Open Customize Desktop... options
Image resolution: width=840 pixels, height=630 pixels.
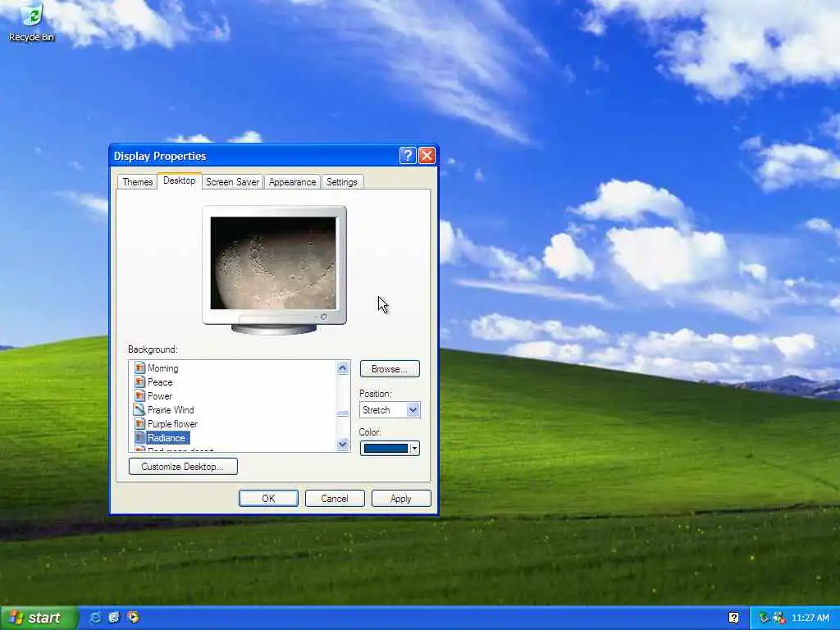point(183,466)
